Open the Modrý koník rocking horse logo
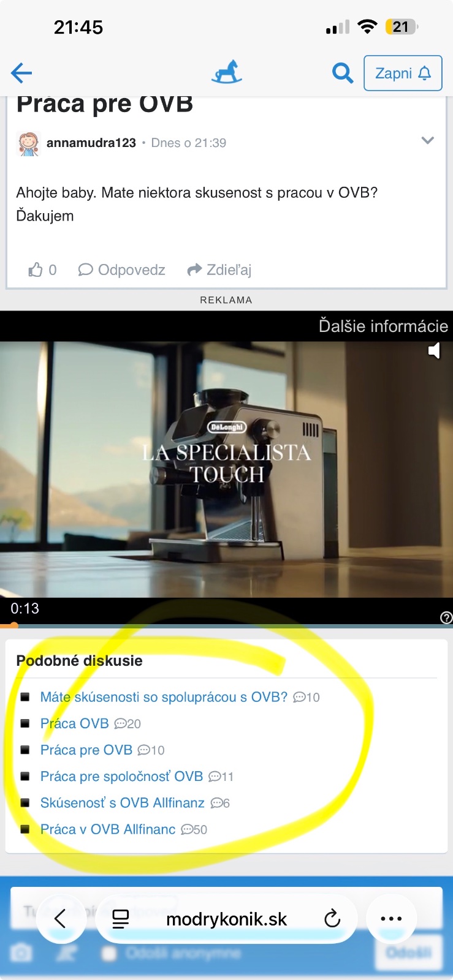 (x=227, y=72)
